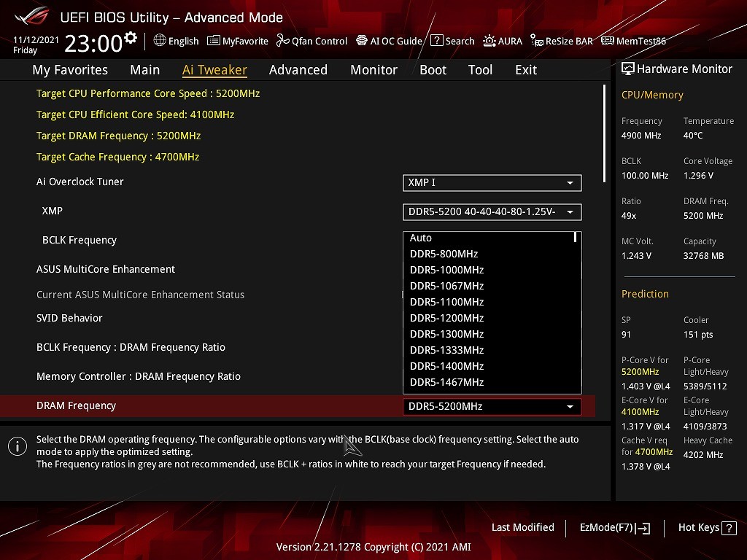
Task: Select DDR5-1333MHz from the list
Action: click(x=446, y=350)
